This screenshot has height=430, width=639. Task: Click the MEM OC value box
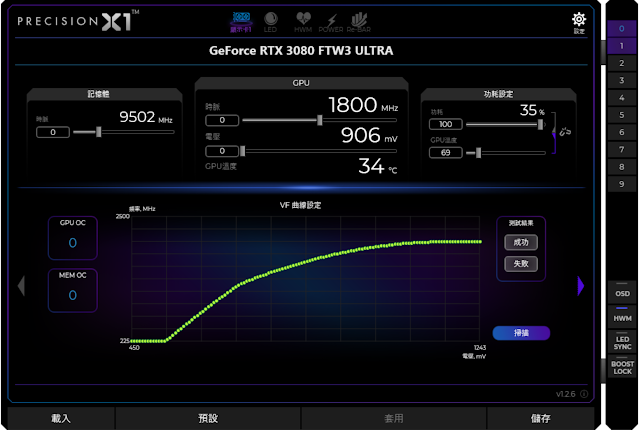tap(73, 291)
